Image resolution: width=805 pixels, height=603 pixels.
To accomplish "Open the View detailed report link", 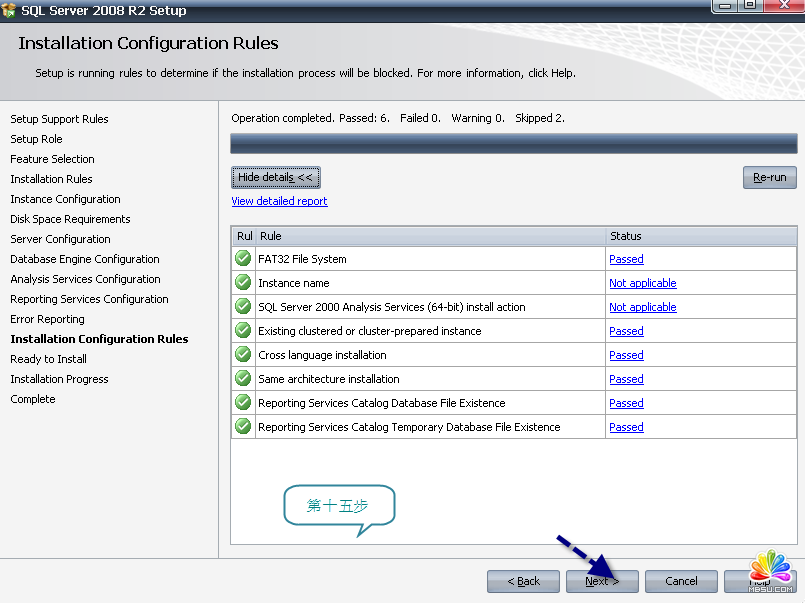I will pyautogui.click(x=279, y=201).
